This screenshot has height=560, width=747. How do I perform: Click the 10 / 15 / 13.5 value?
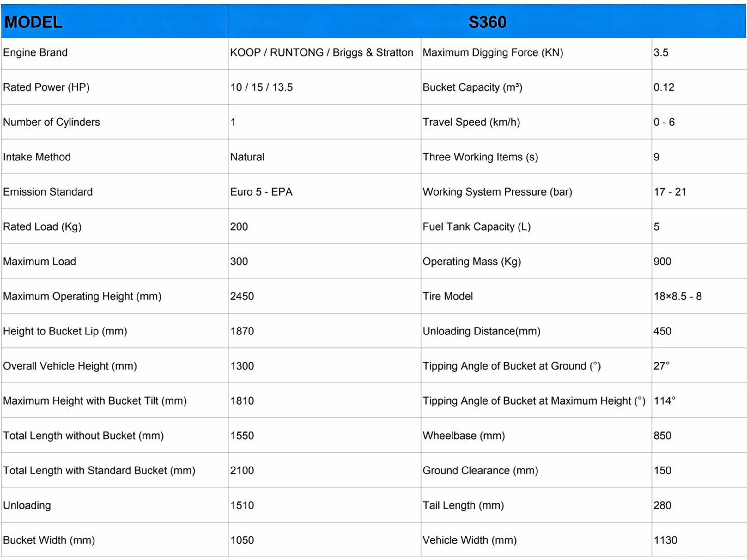(261, 87)
